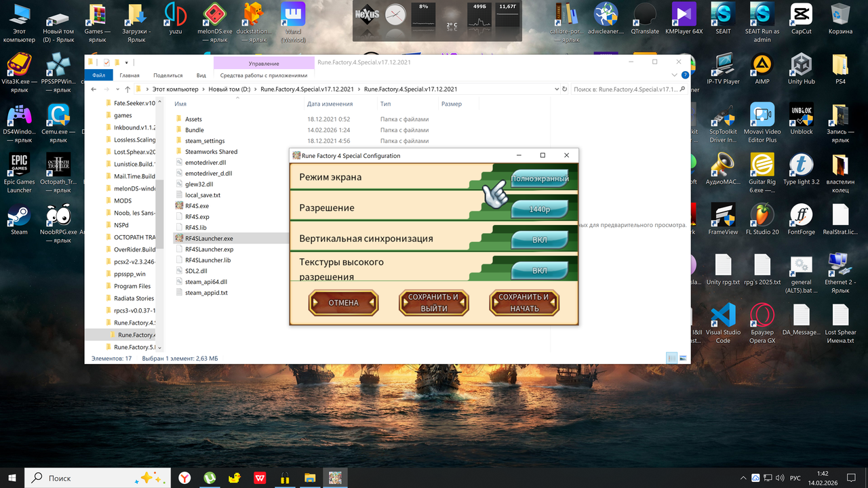Expand the Explorer ribbon chevron
The width and height of the screenshot is (868, 488).
[x=675, y=75]
